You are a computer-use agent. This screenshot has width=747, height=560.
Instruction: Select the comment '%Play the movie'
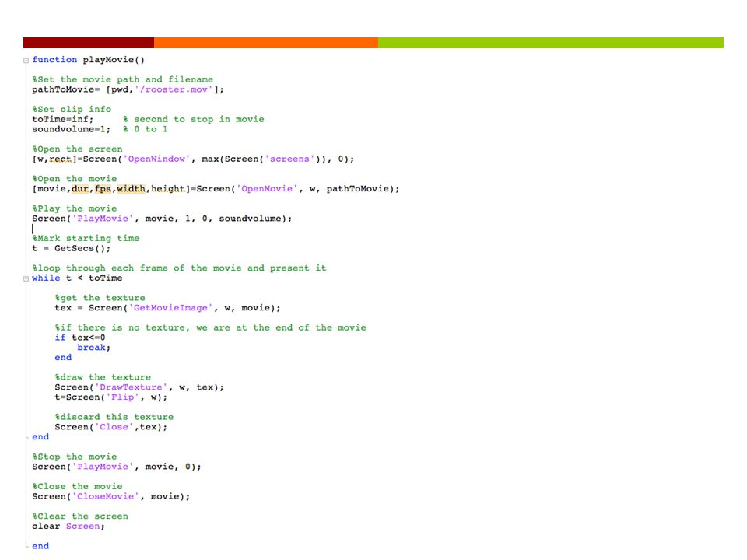75,208
